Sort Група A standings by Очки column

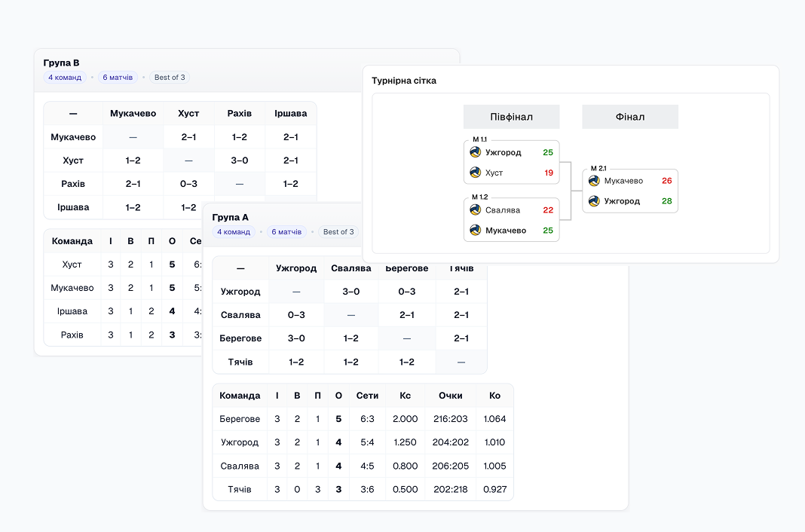click(450, 396)
